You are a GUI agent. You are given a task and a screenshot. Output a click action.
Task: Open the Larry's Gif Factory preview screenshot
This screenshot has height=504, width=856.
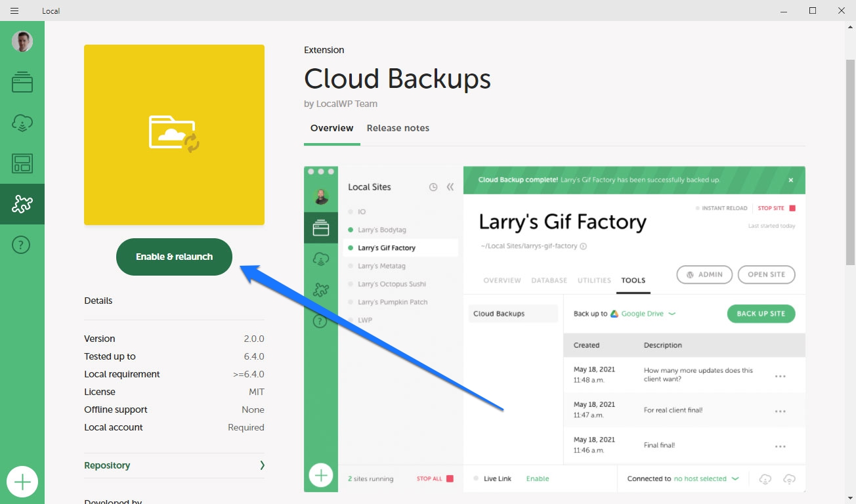tap(555, 329)
